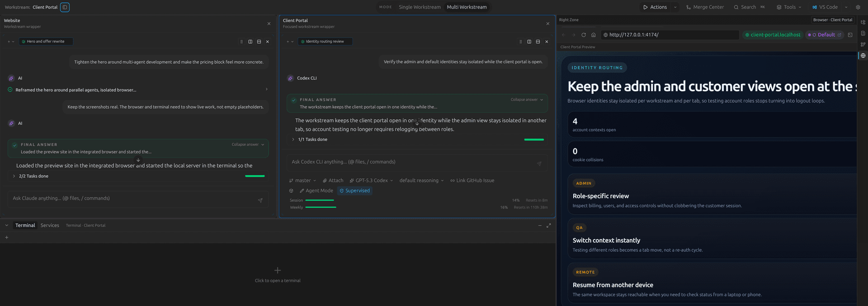868x306 pixels.
Task: Open the Tools dropdown
Action: 789,7
